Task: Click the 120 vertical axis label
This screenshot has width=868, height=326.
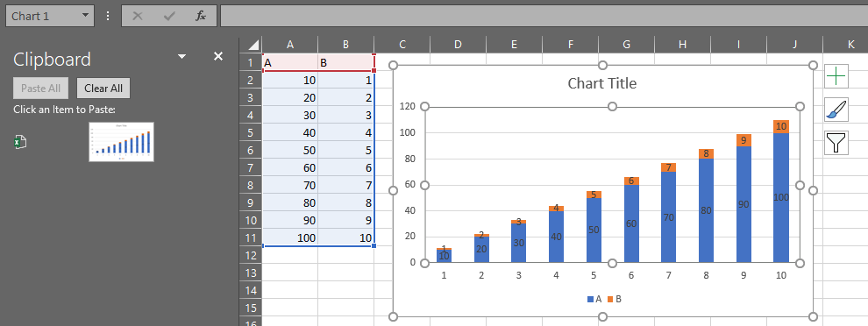Action: coord(407,106)
